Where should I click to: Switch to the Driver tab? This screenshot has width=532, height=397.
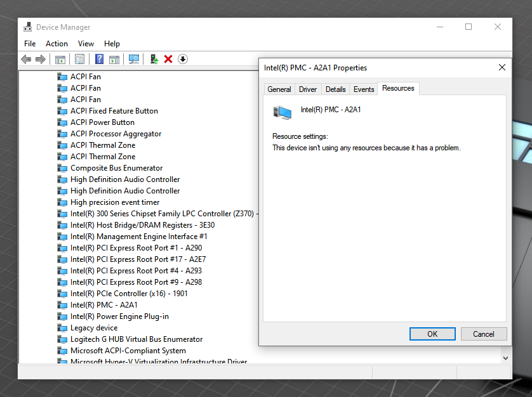308,89
